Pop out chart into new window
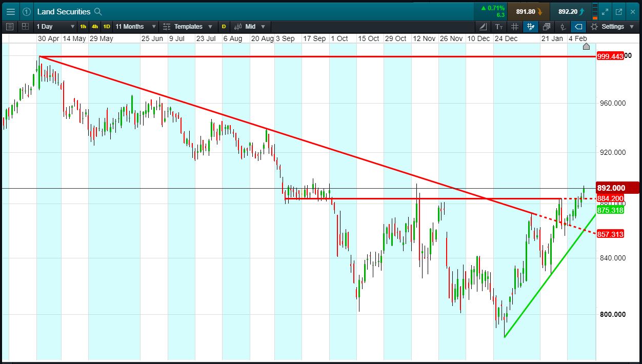The width and height of the screenshot is (642, 364). [618, 11]
